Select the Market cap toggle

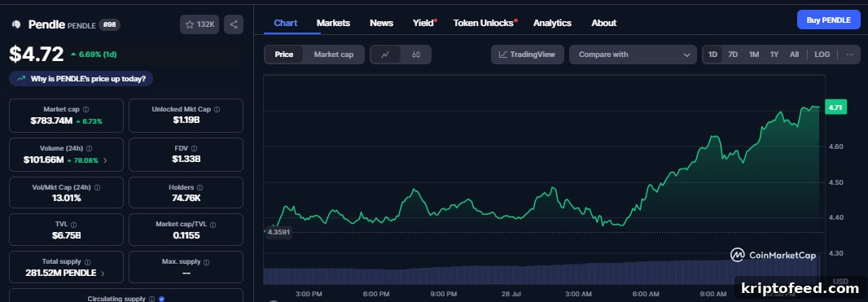(334, 55)
